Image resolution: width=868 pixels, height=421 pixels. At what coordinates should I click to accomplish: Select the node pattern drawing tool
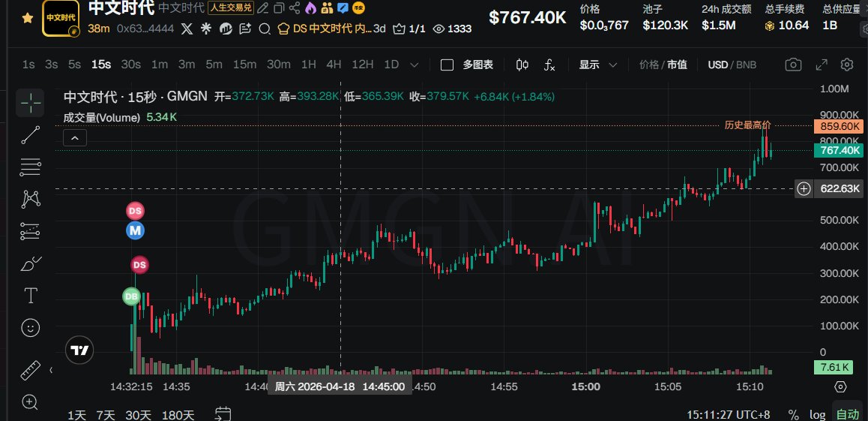(x=31, y=199)
